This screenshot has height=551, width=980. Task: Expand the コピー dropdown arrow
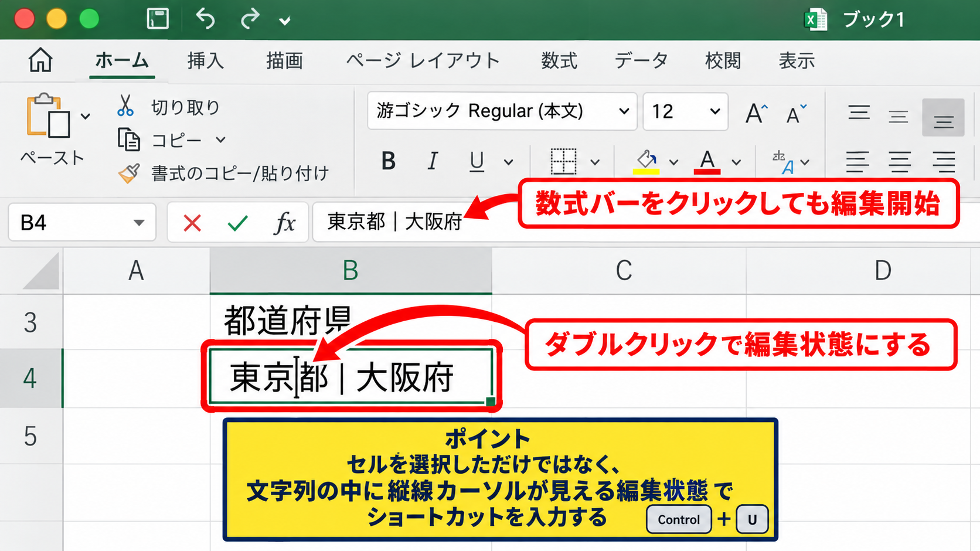click(220, 140)
